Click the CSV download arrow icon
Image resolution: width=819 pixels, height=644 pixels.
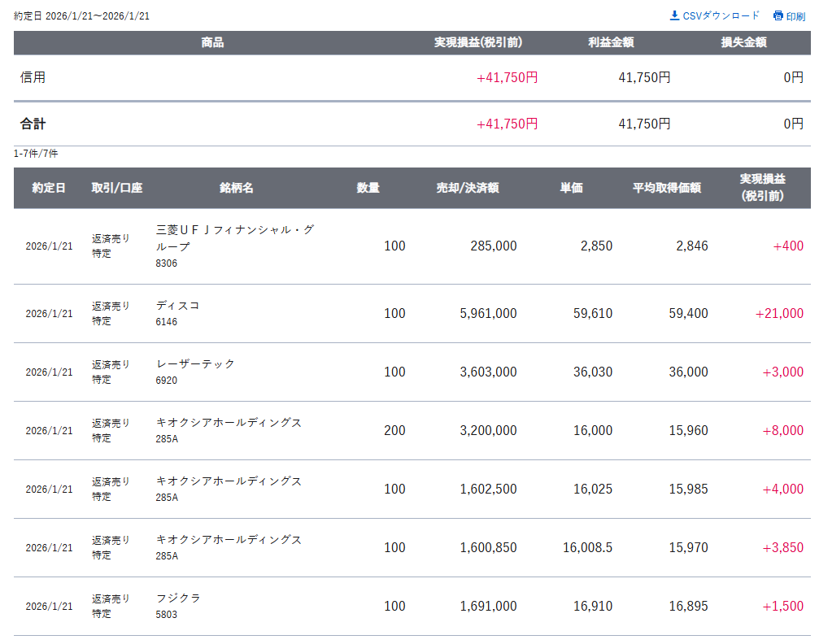click(674, 15)
